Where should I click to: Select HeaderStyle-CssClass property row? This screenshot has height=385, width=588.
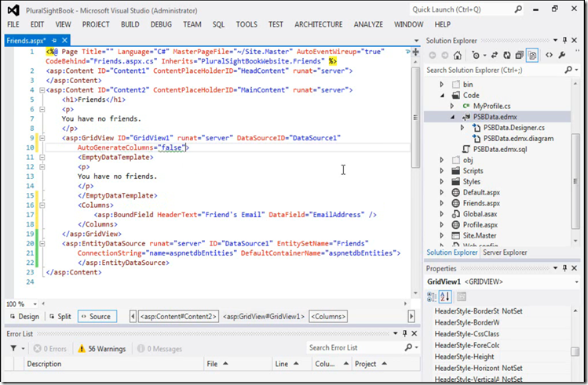(x=501, y=334)
